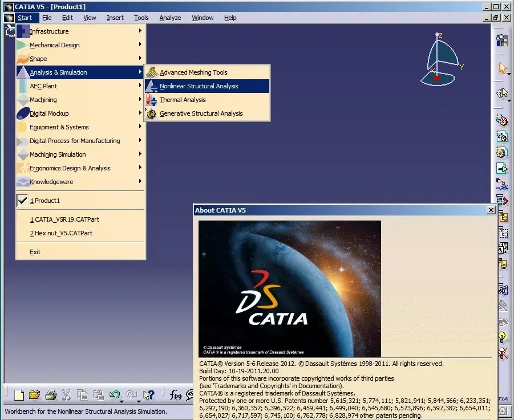This screenshot has width=514, height=420.
Task: Click the Open folder icon
Action: click(34, 395)
